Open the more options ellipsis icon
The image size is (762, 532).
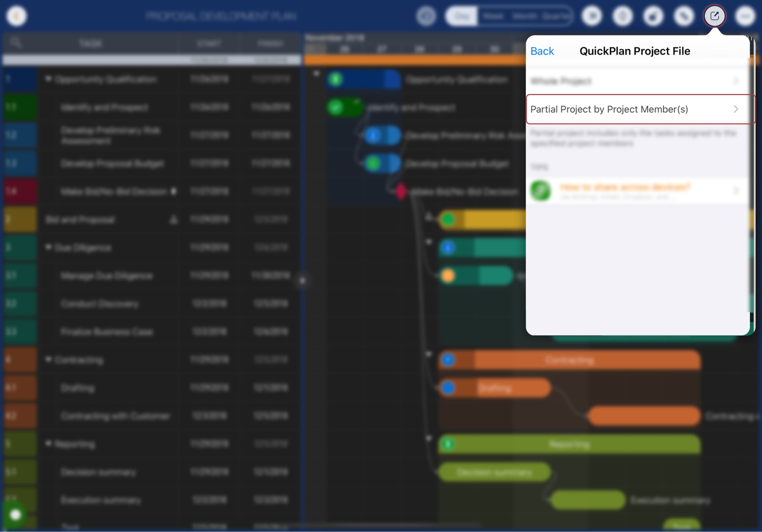745,16
